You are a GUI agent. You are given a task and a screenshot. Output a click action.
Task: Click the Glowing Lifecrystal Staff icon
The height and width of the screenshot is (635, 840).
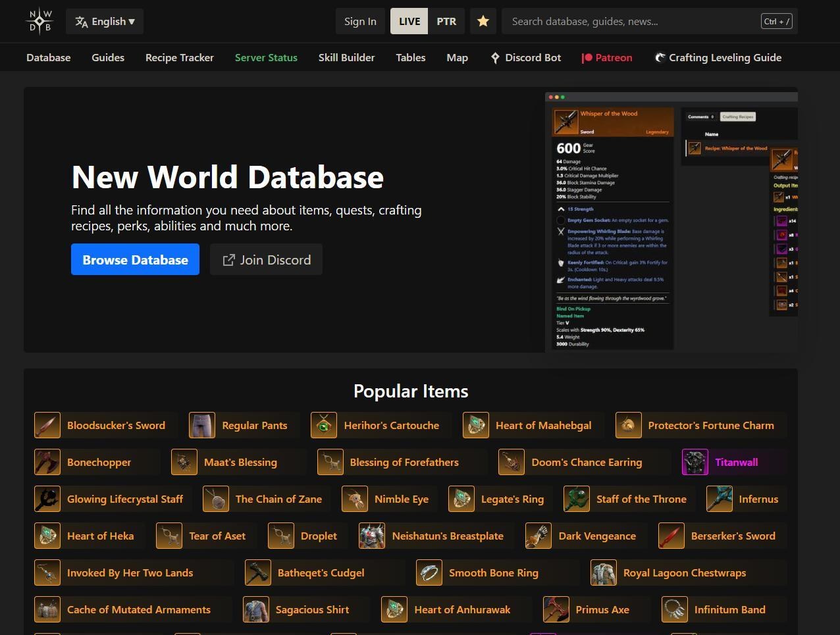(47, 499)
